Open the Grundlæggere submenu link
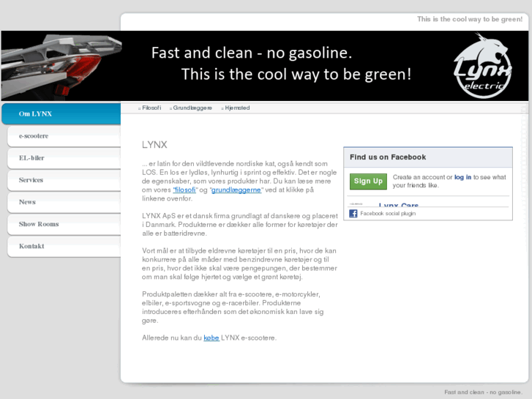 pyautogui.click(x=192, y=108)
